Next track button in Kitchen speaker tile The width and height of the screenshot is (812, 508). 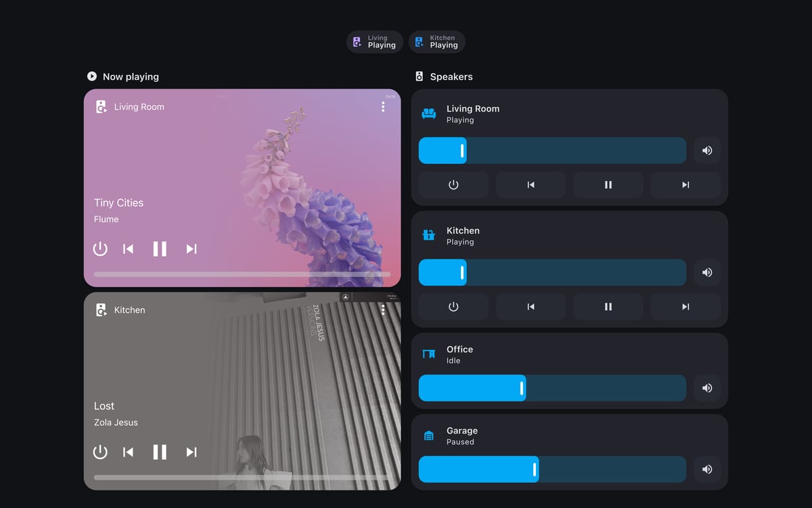(685, 307)
